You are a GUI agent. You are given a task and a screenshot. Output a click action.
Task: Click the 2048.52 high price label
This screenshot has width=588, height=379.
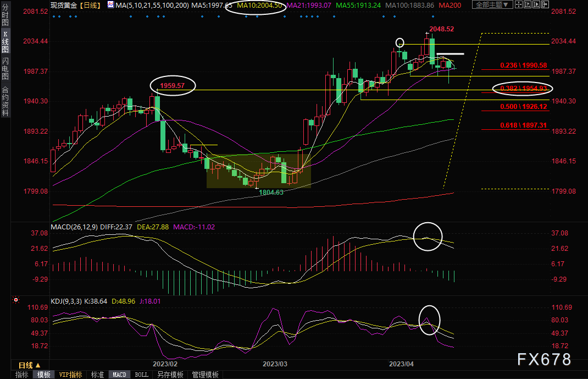tap(442, 29)
